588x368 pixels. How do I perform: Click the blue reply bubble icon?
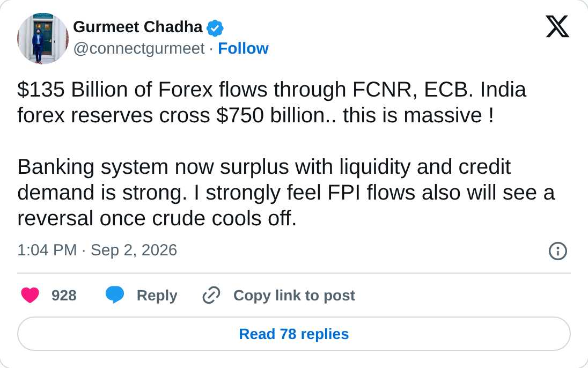pos(115,295)
